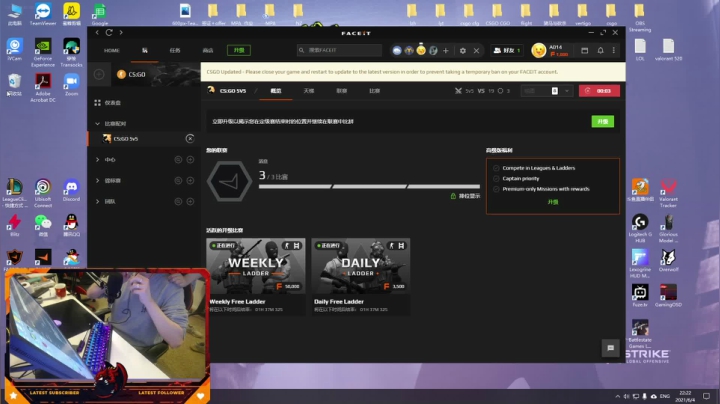This screenshot has height=404, width=720.
Task: Show hidden tray icons in the taskbar
Action: (618, 396)
